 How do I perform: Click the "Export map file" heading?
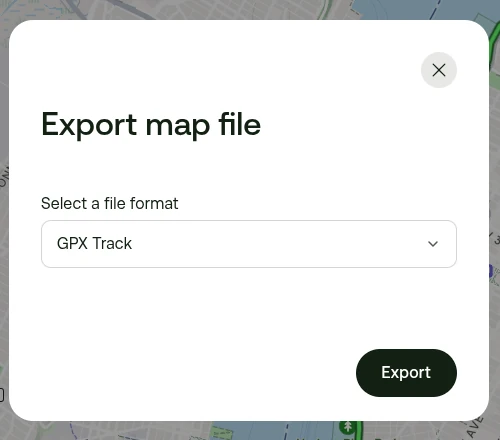(151, 125)
